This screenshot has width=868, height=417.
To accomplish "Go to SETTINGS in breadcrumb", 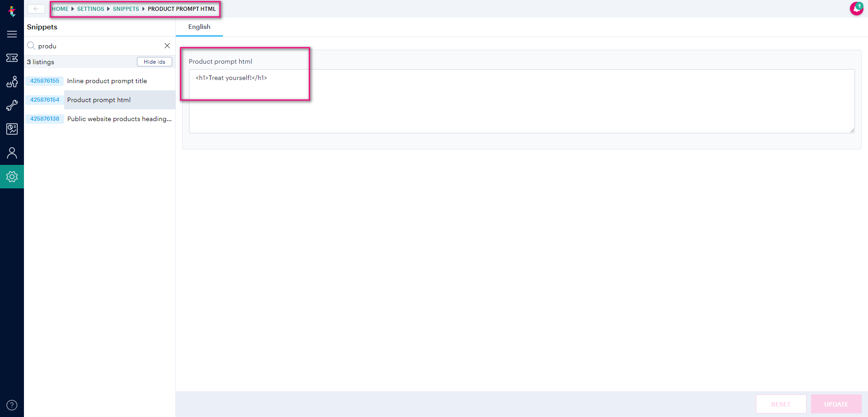I will [90, 9].
